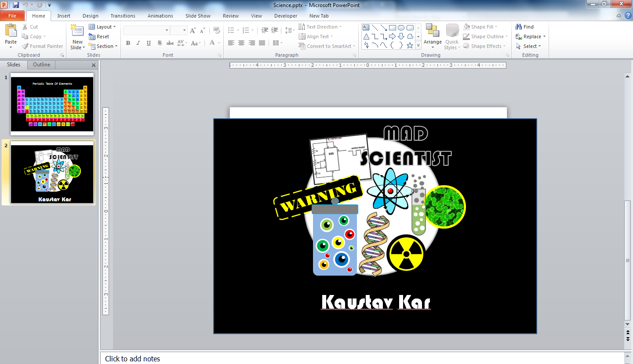Open the Columns dropdown
This screenshot has width=633, height=364.
tap(277, 43)
